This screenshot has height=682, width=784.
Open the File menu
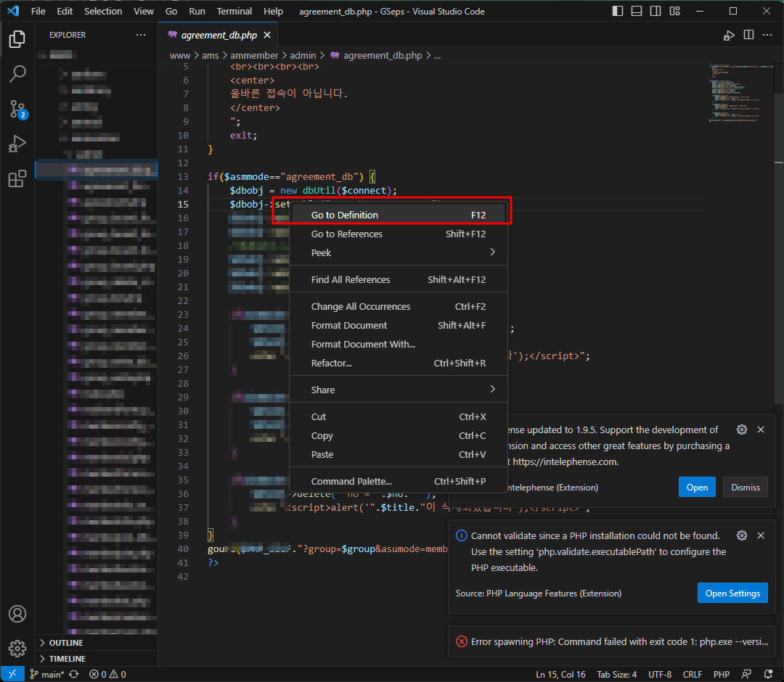(x=38, y=11)
